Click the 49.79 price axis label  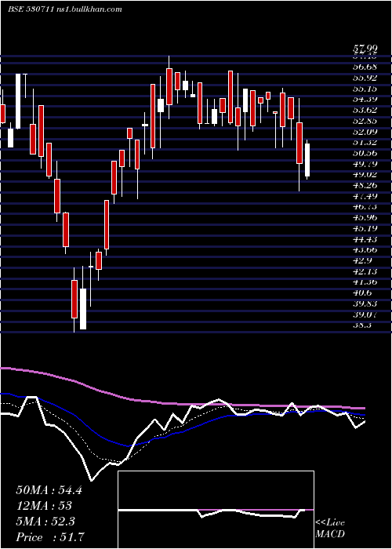click(x=365, y=164)
